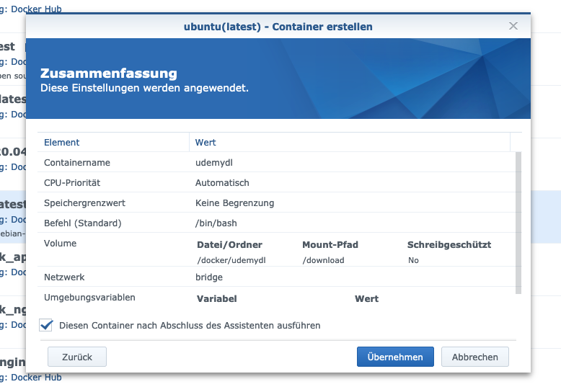Select the Befehl (Standard) row label
This screenshot has height=392, width=561.
point(83,223)
